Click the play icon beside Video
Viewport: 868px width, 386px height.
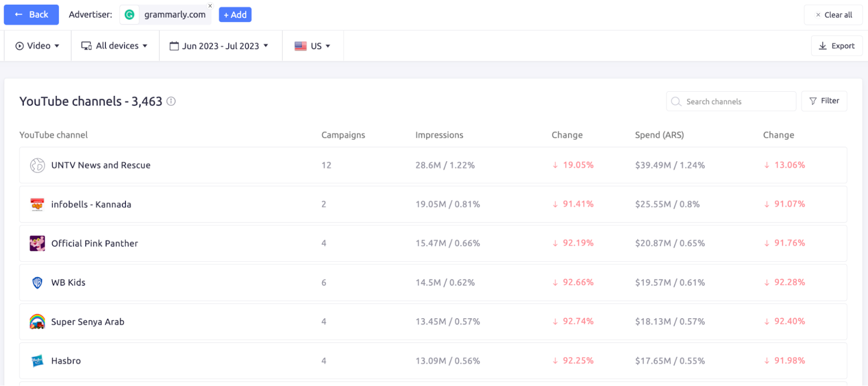pos(20,46)
